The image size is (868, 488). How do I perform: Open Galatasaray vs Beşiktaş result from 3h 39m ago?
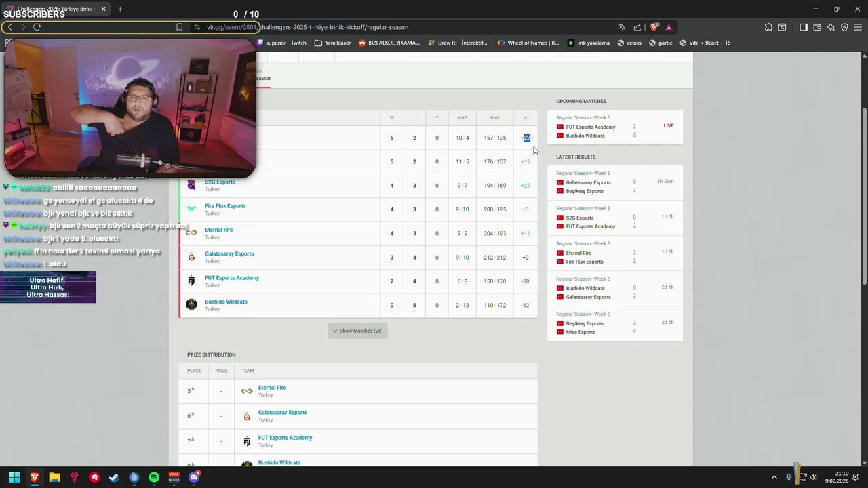click(x=615, y=182)
